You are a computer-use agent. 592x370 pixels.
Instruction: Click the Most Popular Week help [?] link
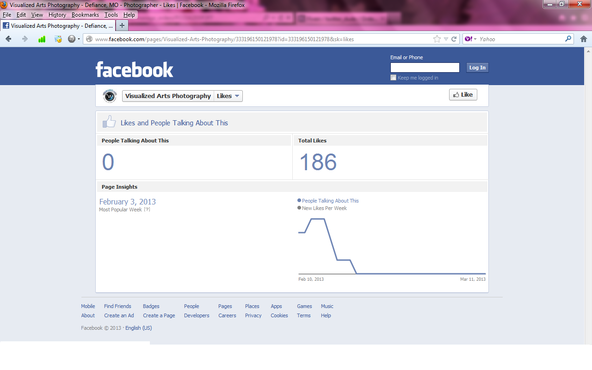point(146,210)
